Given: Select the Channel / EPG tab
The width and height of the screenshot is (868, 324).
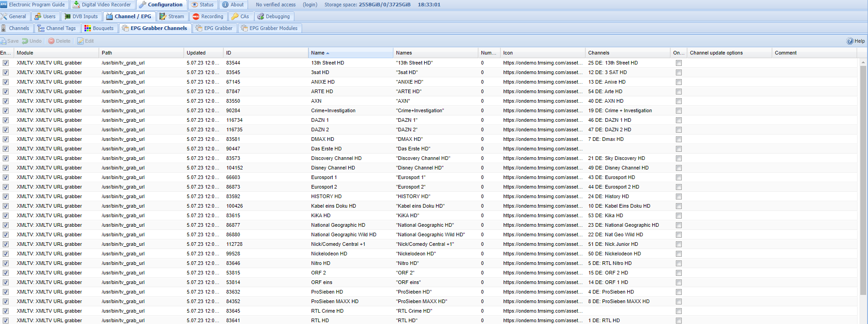Looking at the screenshot, I should (x=129, y=16).
